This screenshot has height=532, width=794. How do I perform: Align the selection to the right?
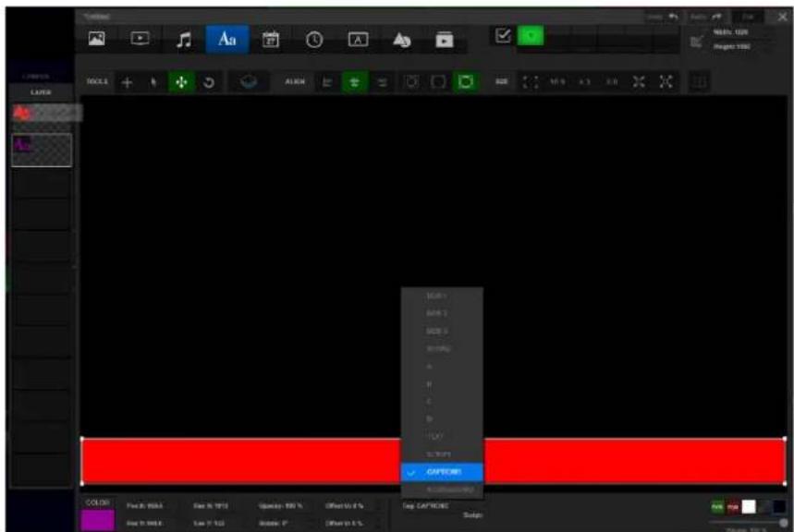point(383,82)
